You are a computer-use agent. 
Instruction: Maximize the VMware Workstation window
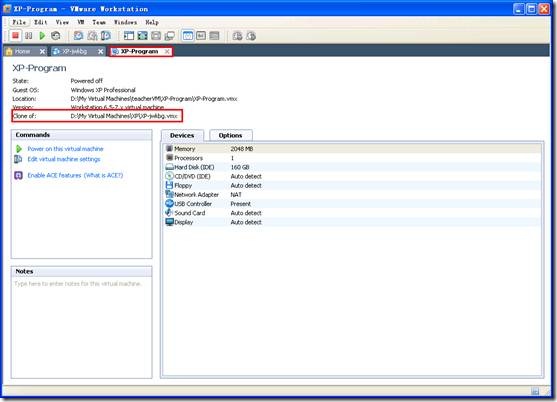click(x=531, y=9)
